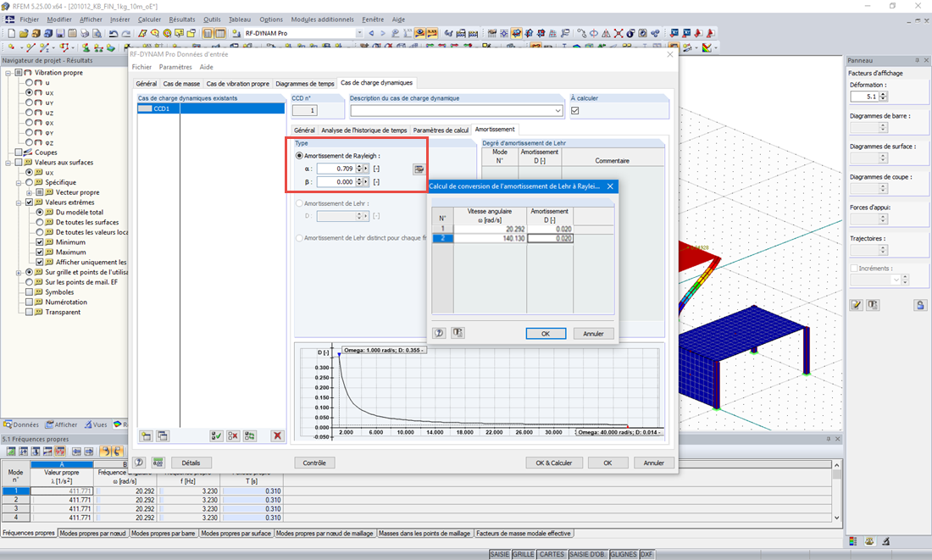The height and width of the screenshot is (560, 932).
Task: Check the Coupes checkbox in navigator
Action: pyautogui.click(x=19, y=152)
